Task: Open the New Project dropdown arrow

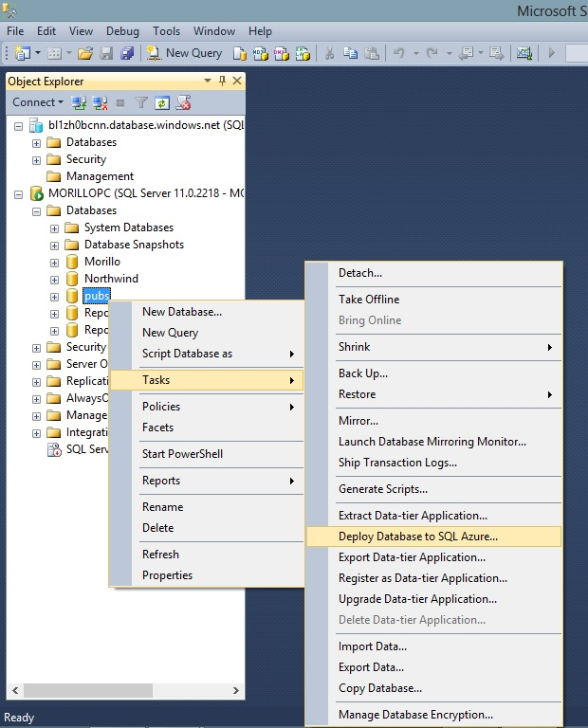Action: click(x=38, y=53)
